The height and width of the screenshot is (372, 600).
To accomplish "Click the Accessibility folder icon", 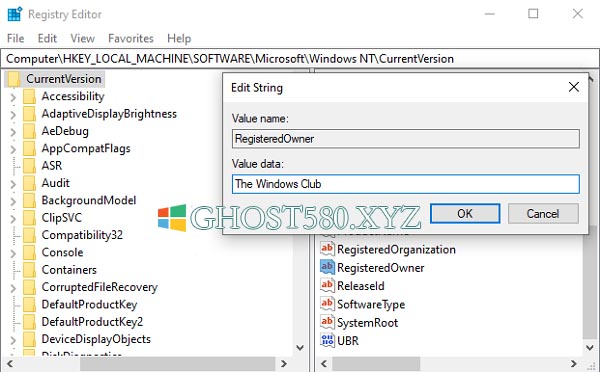I will (29, 96).
